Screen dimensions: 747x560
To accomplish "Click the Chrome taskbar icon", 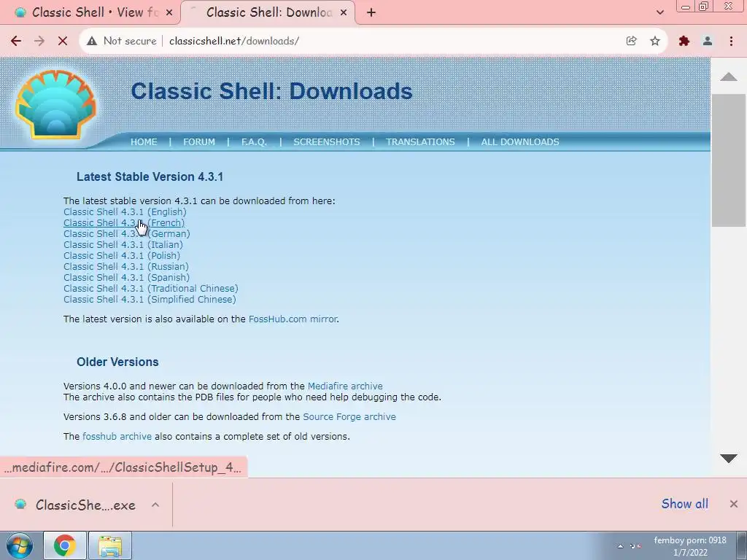I will click(x=65, y=545).
